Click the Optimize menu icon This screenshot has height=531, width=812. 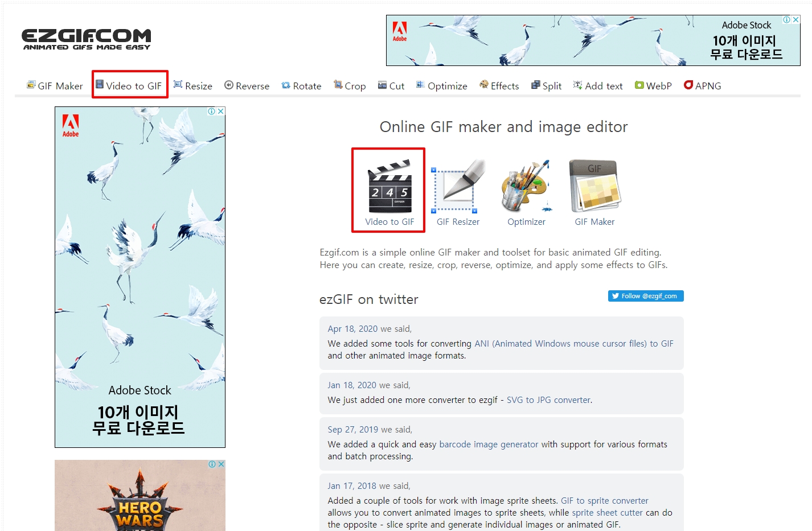(x=420, y=85)
